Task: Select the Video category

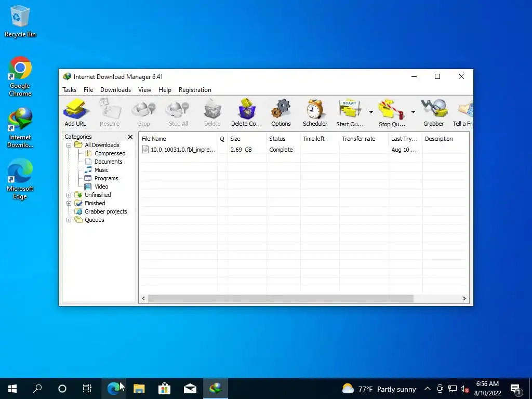Action: click(101, 187)
